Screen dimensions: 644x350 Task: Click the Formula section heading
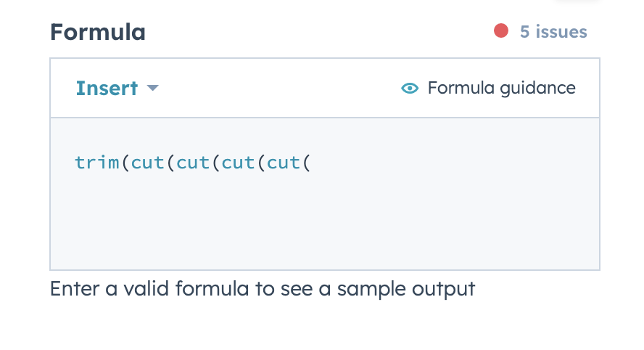click(98, 32)
